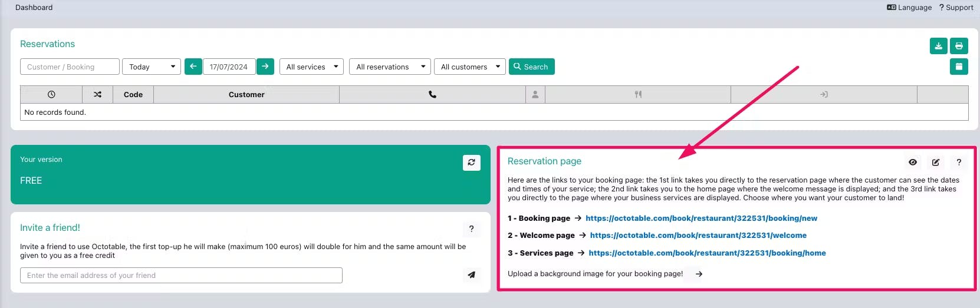Click the Customer / Booking search field
This screenshot has height=308, width=980.
[x=70, y=67]
